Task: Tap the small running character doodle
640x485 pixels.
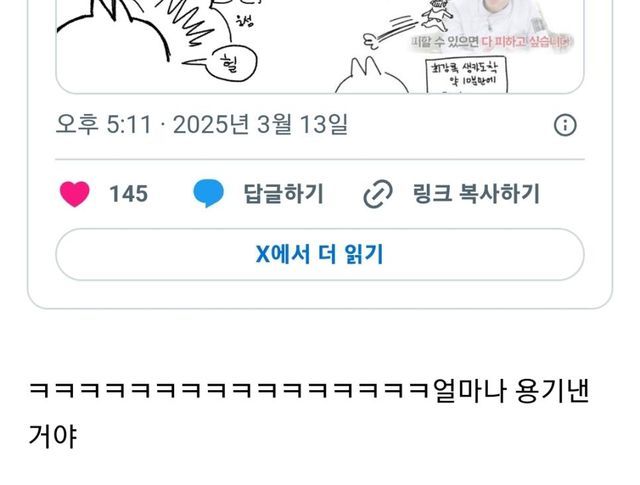Action: [x=438, y=15]
